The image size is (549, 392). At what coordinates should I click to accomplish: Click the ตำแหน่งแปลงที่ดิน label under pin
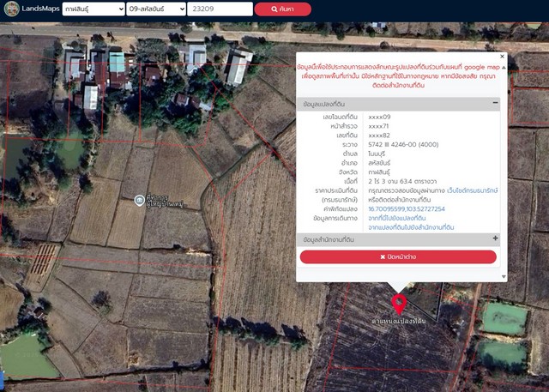(x=399, y=321)
